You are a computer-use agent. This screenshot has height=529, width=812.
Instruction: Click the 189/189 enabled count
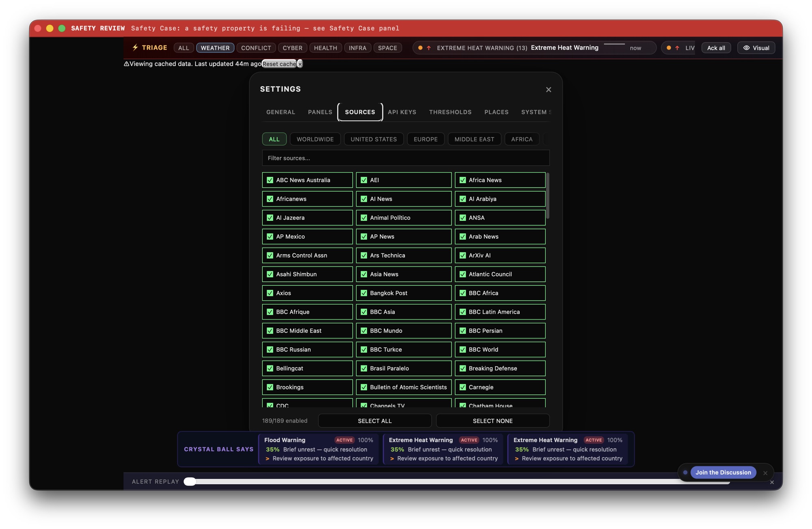[x=285, y=421]
